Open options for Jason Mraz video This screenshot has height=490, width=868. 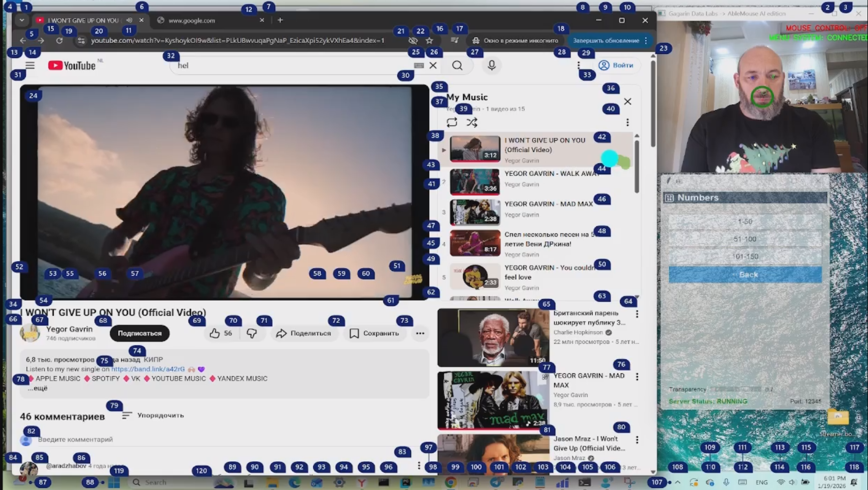[637, 440]
